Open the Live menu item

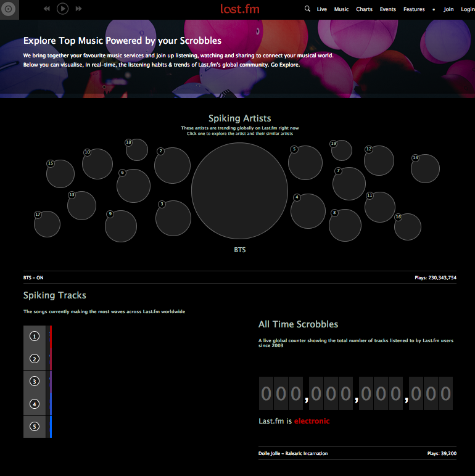(321, 9)
